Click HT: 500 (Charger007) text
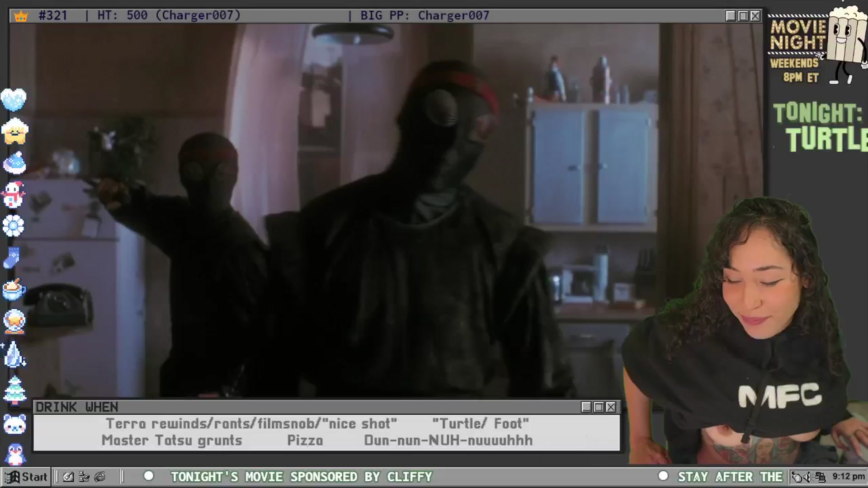868x488 pixels. pyautogui.click(x=169, y=15)
